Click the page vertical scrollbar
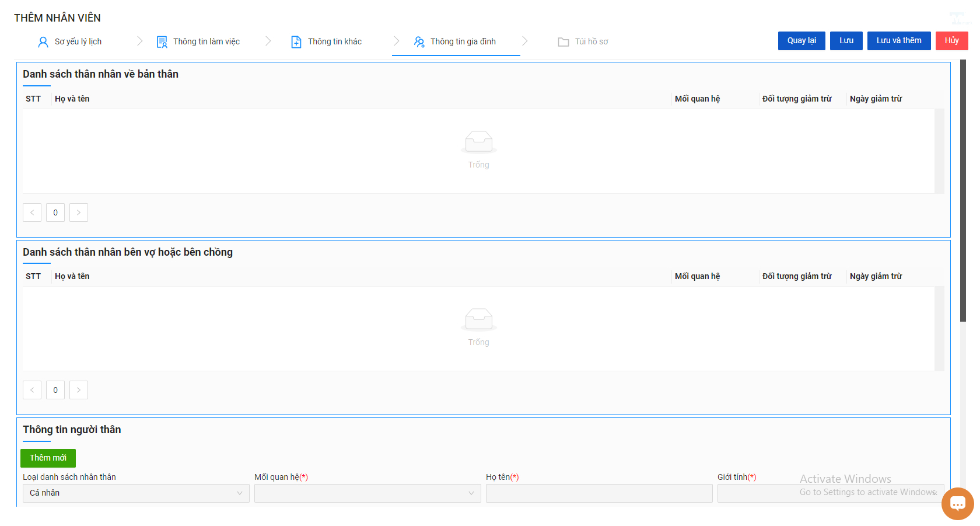This screenshot has height=526, width=980. (963, 190)
